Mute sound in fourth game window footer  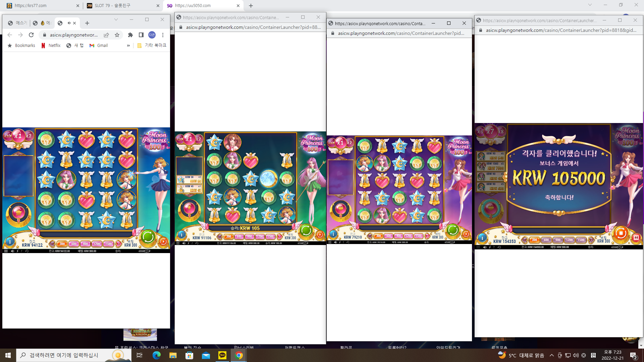tap(485, 247)
